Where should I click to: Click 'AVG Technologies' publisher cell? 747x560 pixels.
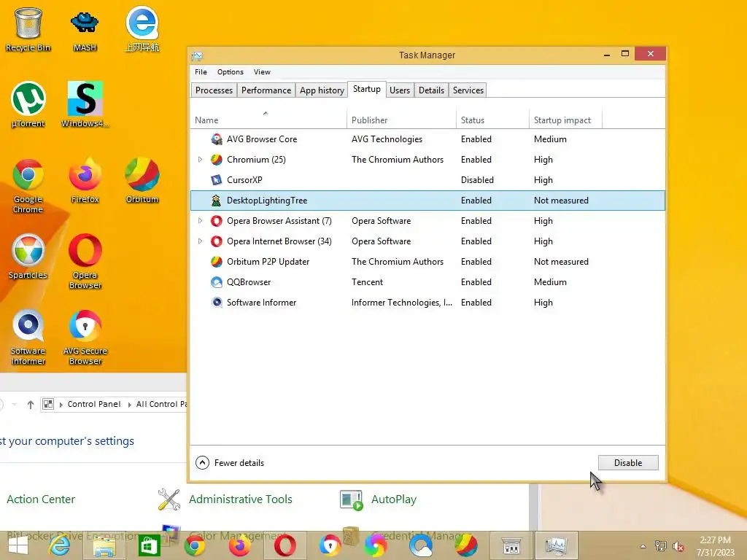point(387,139)
